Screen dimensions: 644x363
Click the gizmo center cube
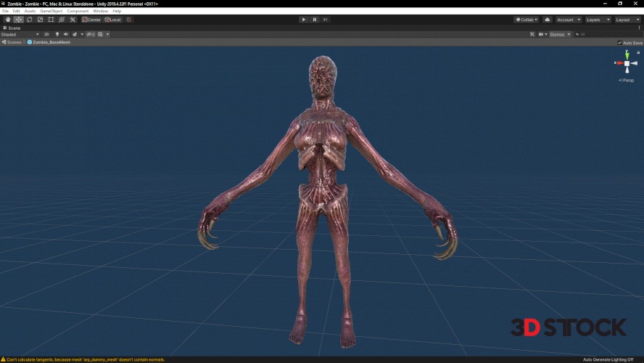point(627,63)
